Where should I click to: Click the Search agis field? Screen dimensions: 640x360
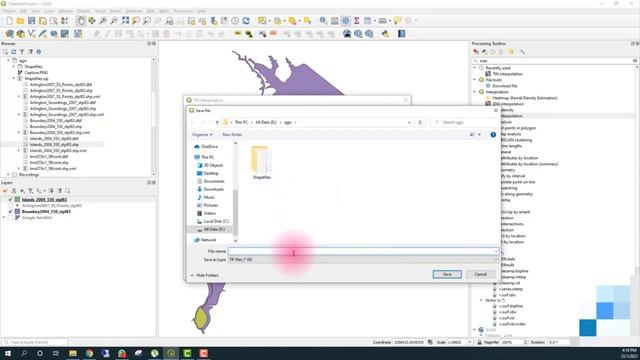click(x=463, y=122)
